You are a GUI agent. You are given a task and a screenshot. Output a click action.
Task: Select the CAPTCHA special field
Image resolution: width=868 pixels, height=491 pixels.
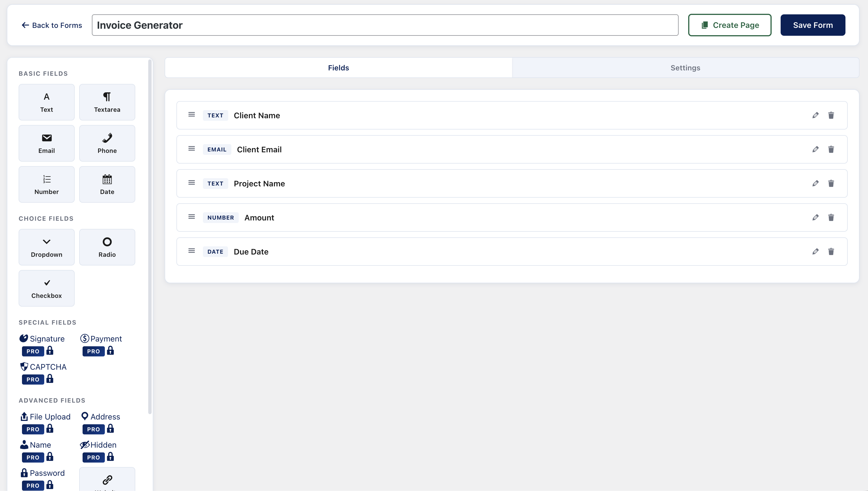tap(43, 367)
